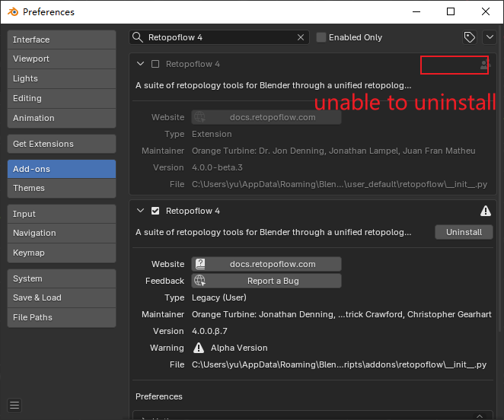The width and height of the screenshot is (504, 420).
Task: Maximize the Preferences window
Action: point(451,12)
